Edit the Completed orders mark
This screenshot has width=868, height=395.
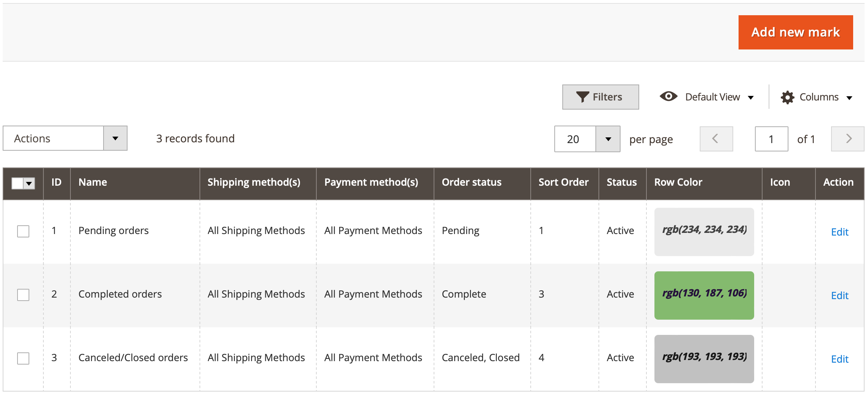pos(839,295)
